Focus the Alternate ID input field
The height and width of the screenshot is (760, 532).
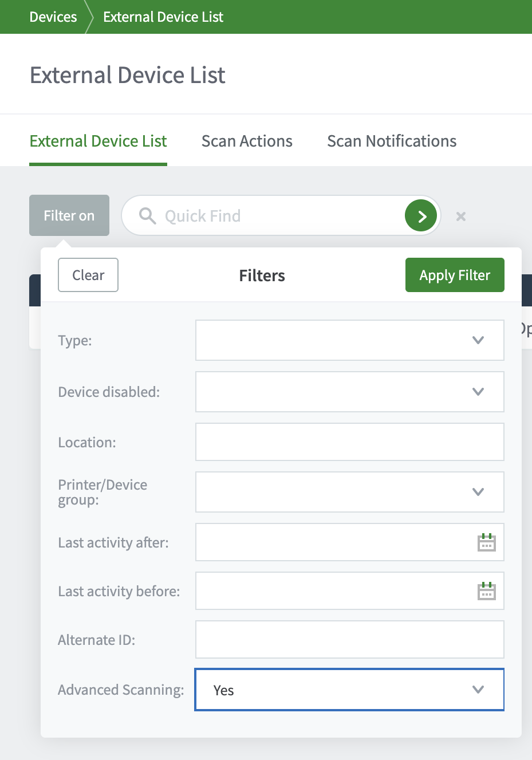point(349,640)
